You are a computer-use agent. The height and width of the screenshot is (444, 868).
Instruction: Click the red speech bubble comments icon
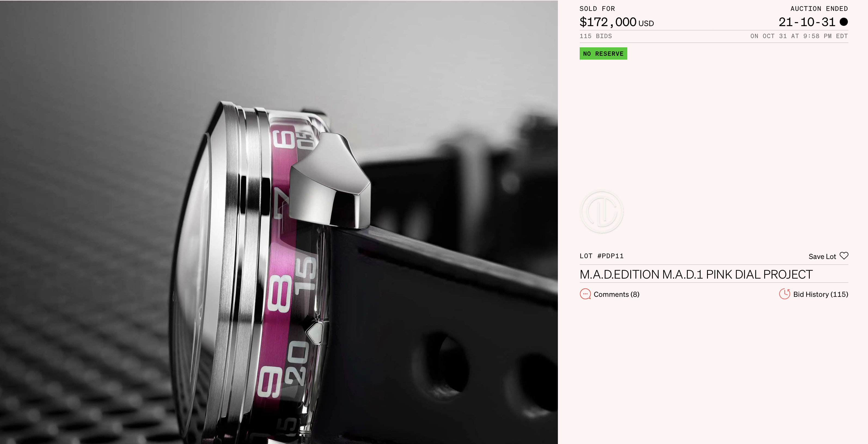(585, 294)
